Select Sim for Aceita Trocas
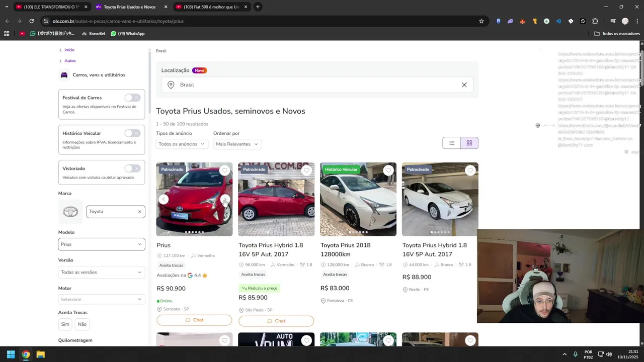 (x=65, y=324)
